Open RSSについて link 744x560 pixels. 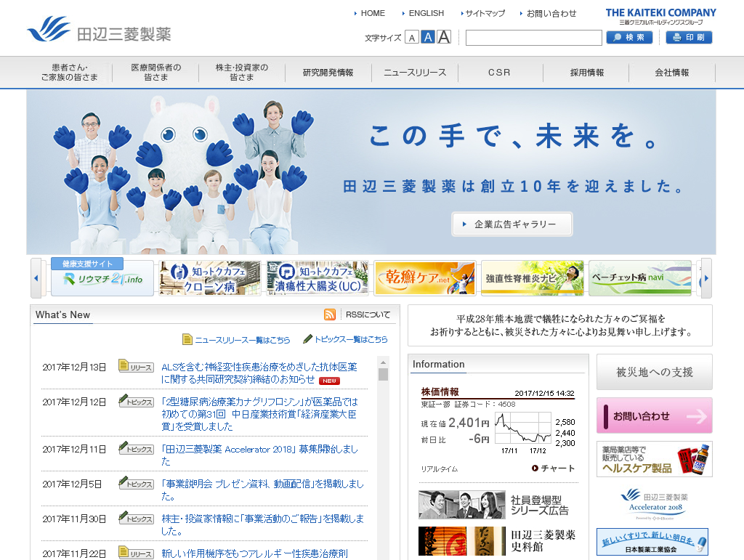tap(368, 315)
